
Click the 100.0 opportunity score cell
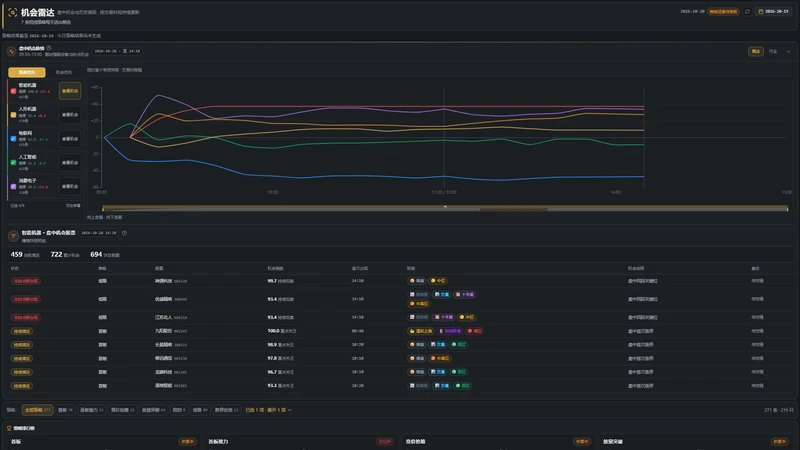(x=281, y=331)
